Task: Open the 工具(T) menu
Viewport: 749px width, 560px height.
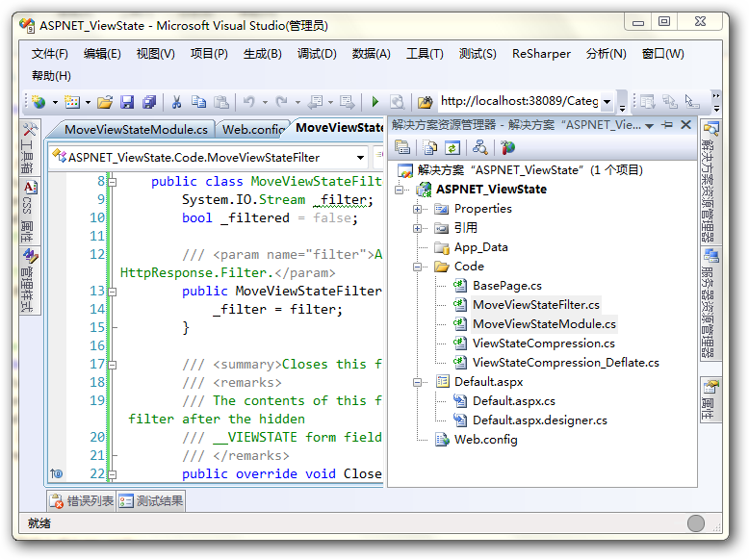Action: tap(425, 54)
